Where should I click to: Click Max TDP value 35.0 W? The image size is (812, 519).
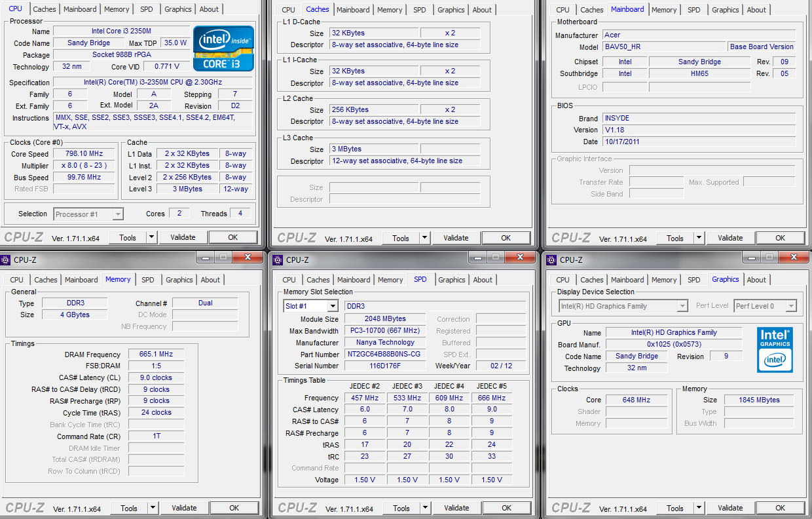pyautogui.click(x=175, y=43)
